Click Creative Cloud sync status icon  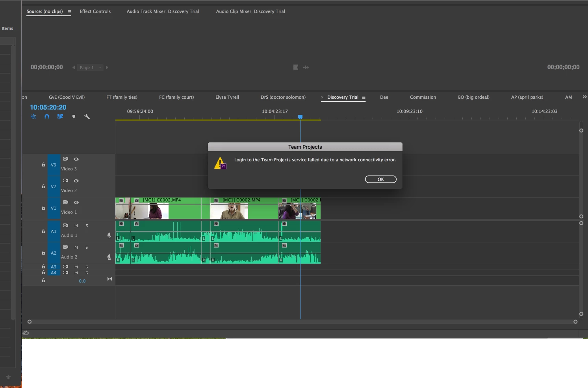coord(26,333)
